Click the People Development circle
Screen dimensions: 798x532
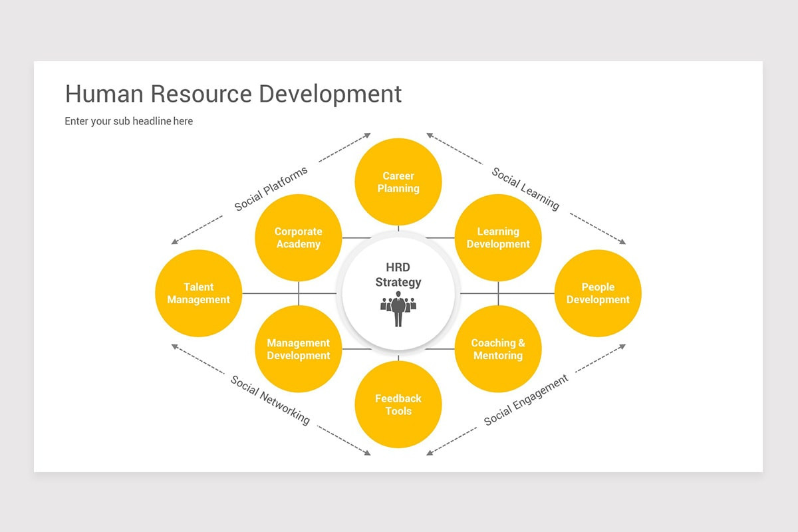point(597,293)
